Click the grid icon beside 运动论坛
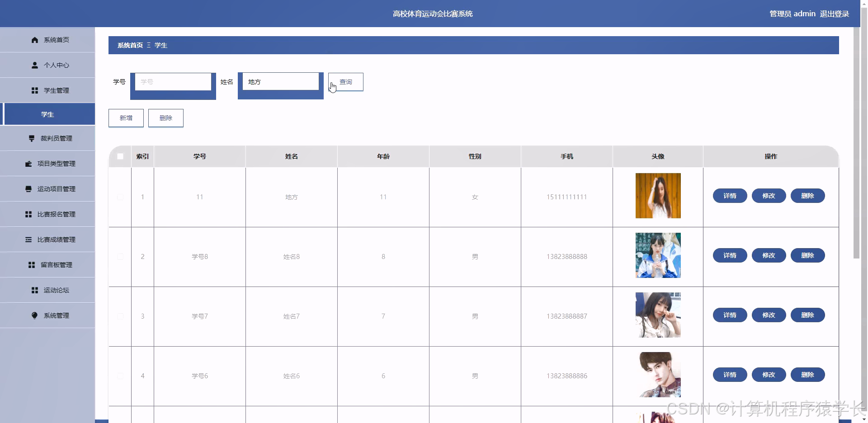The width and height of the screenshot is (868, 423). point(35,290)
